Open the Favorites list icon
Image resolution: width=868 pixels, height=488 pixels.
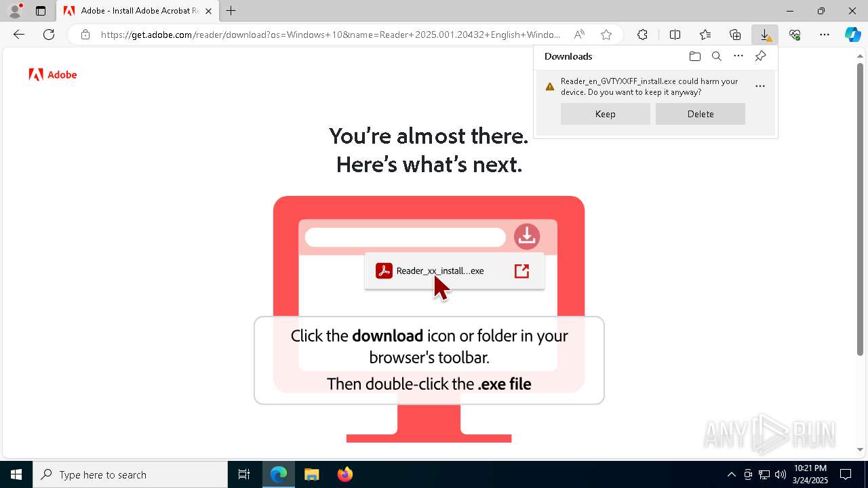pos(705,35)
